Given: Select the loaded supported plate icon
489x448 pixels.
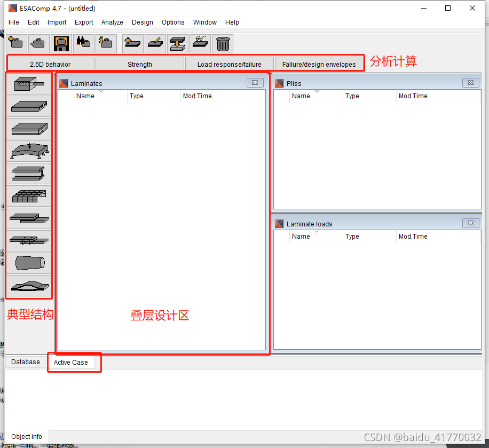Looking at the screenshot, I should pyautogui.click(x=29, y=151).
